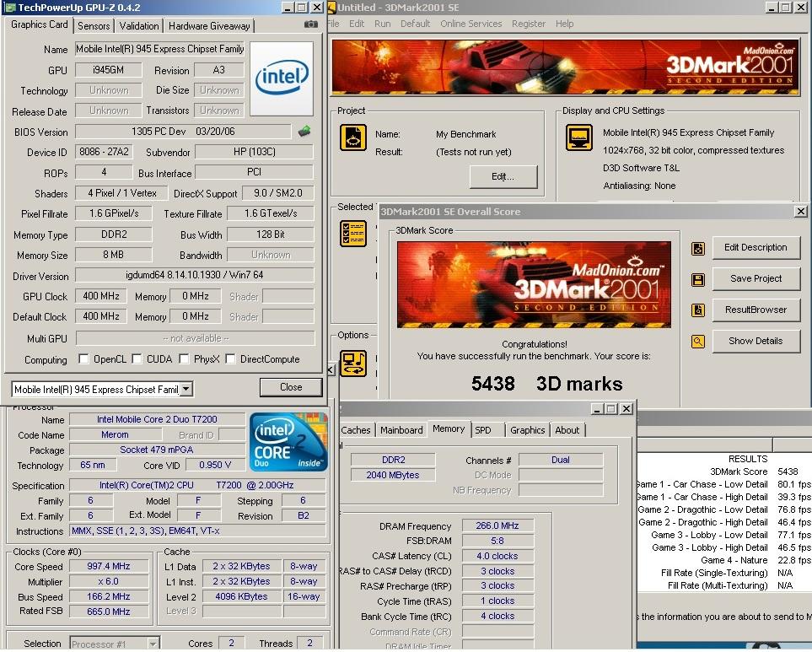Click the GPU-Z title bar icon

tap(9, 8)
